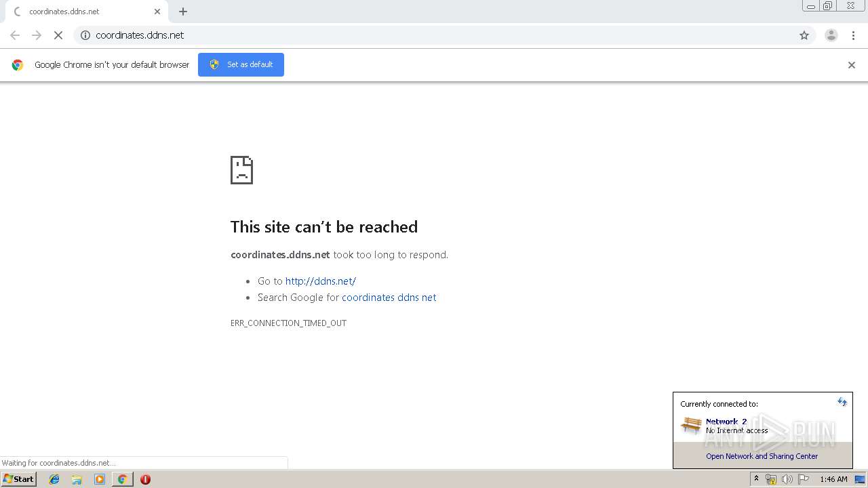Switch to Chrome taskbar button

122,479
